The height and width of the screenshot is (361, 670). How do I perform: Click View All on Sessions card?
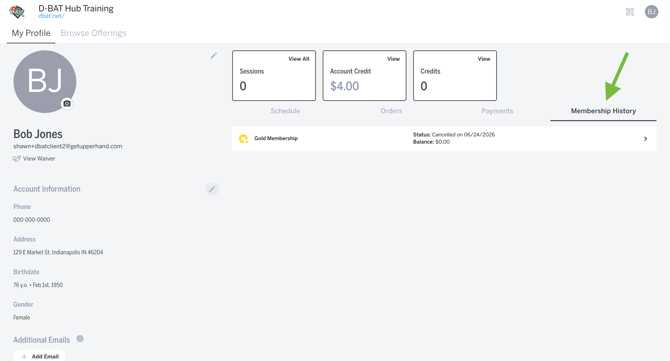point(298,59)
